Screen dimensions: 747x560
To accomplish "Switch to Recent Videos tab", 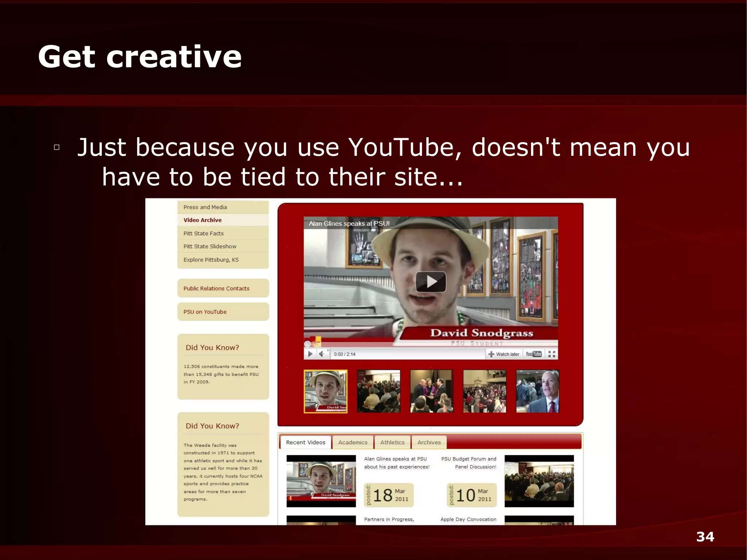I will click(306, 442).
